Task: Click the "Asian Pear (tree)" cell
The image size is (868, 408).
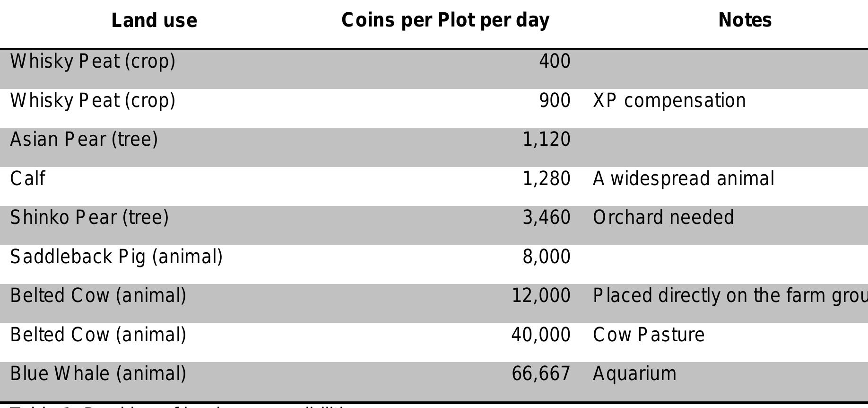Action: pyautogui.click(x=84, y=140)
